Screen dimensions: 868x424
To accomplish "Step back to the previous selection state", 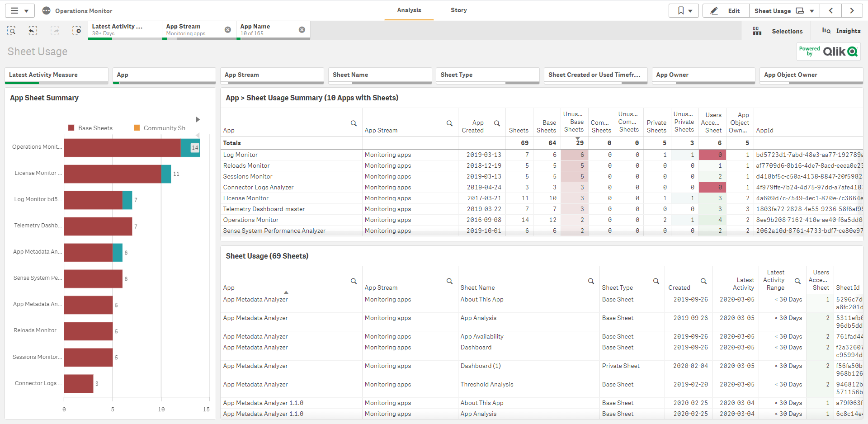I will pos(33,31).
